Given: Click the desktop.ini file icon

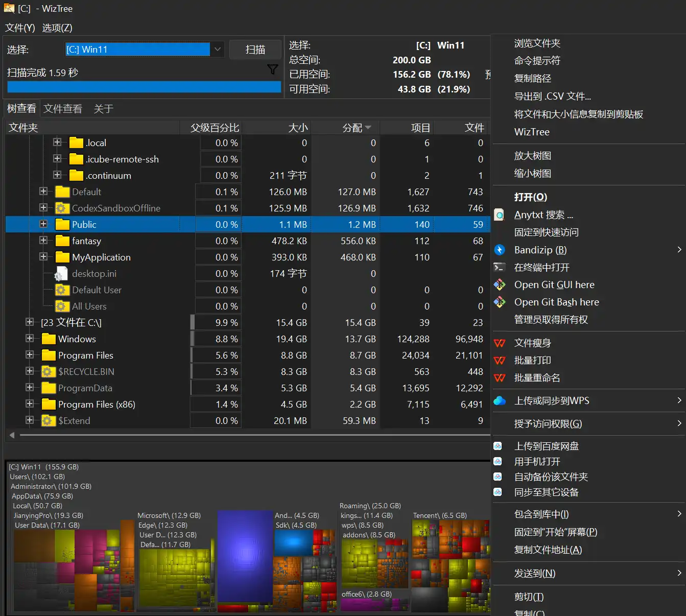Looking at the screenshot, I should [61, 274].
